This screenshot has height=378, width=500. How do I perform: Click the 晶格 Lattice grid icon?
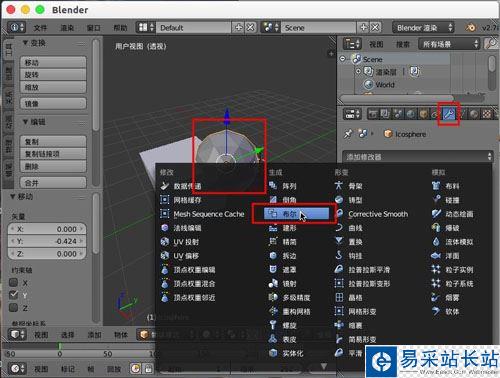pos(339,297)
